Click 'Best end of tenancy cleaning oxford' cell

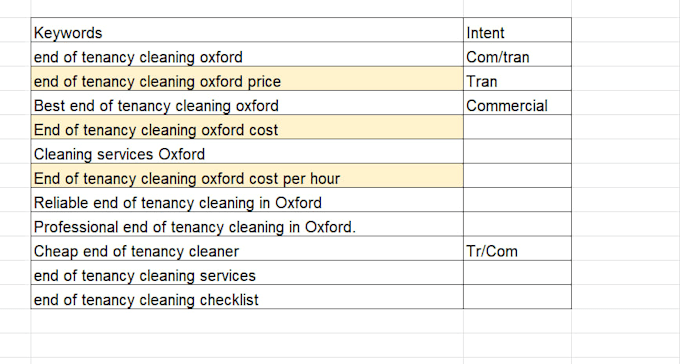pyautogui.click(x=247, y=103)
